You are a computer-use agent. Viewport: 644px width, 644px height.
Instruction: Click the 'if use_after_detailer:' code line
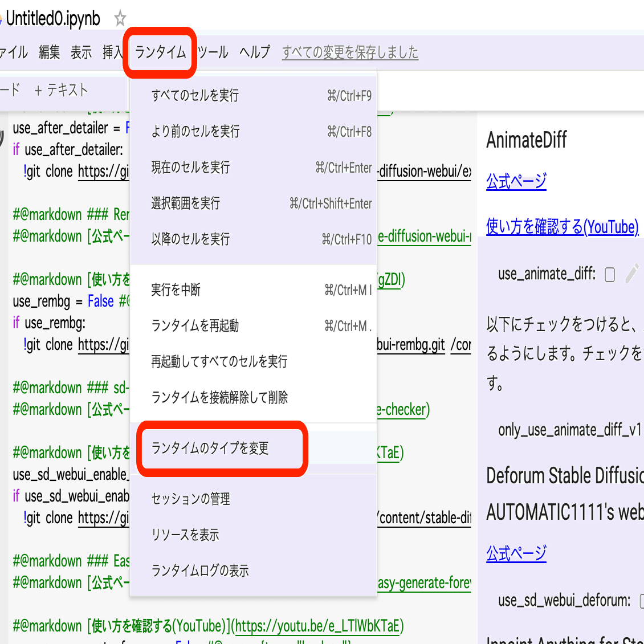point(68,150)
